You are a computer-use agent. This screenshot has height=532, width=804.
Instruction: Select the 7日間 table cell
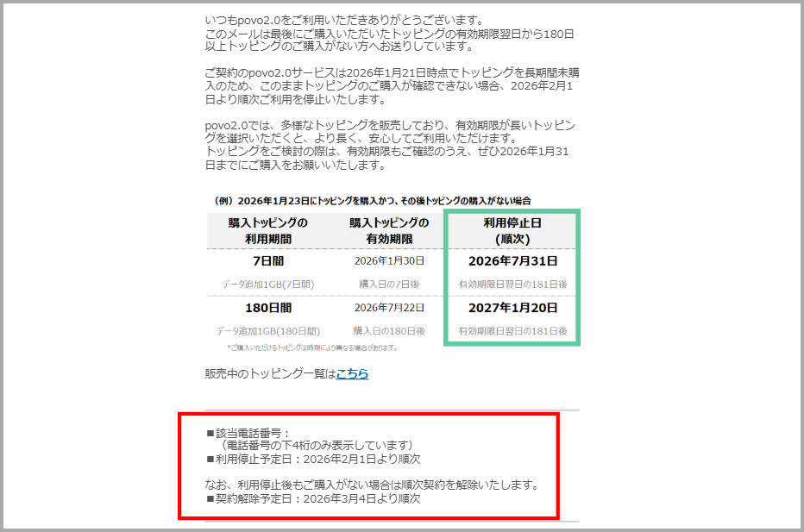[x=267, y=260]
